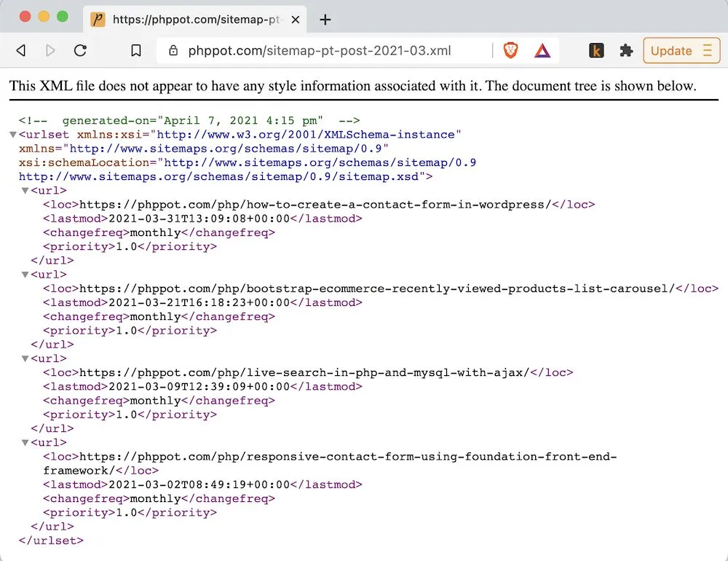Image resolution: width=728 pixels, height=561 pixels.
Task: Open Brave Shields lion icon
Action: [x=510, y=50]
